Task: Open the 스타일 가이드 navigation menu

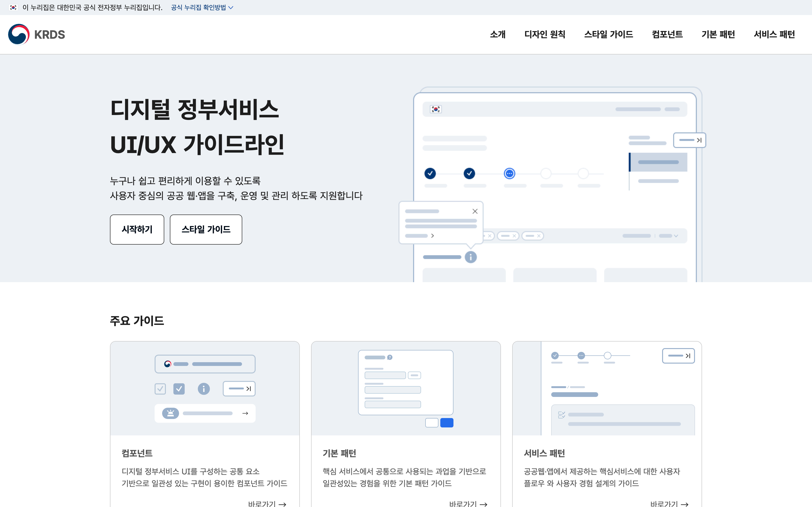Action: (608, 34)
